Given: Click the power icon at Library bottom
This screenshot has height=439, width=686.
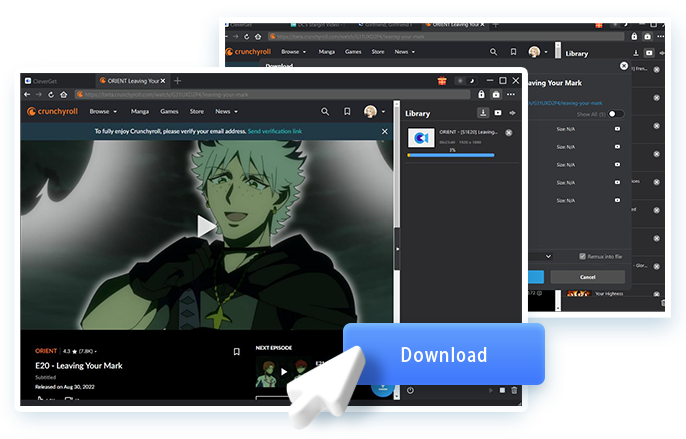Looking at the screenshot, I should click(x=410, y=390).
